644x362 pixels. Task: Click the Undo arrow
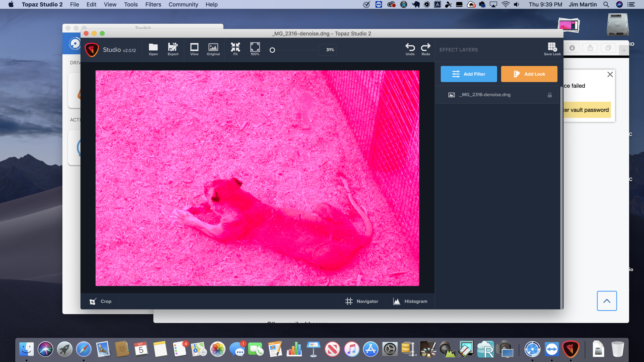tap(410, 49)
